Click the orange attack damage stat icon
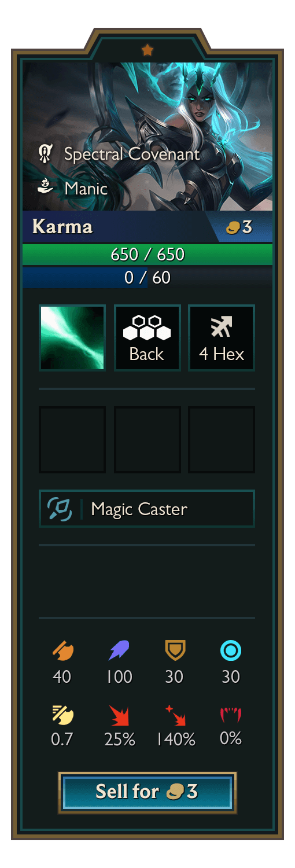Image resolution: width=295 pixels, height=868 pixels. click(x=62, y=651)
